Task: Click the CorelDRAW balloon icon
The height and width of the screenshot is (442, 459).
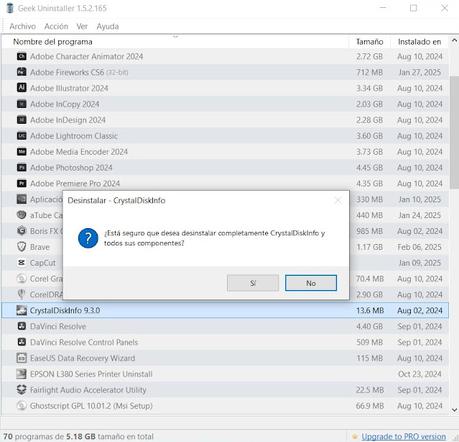Action: pos(21,294)
